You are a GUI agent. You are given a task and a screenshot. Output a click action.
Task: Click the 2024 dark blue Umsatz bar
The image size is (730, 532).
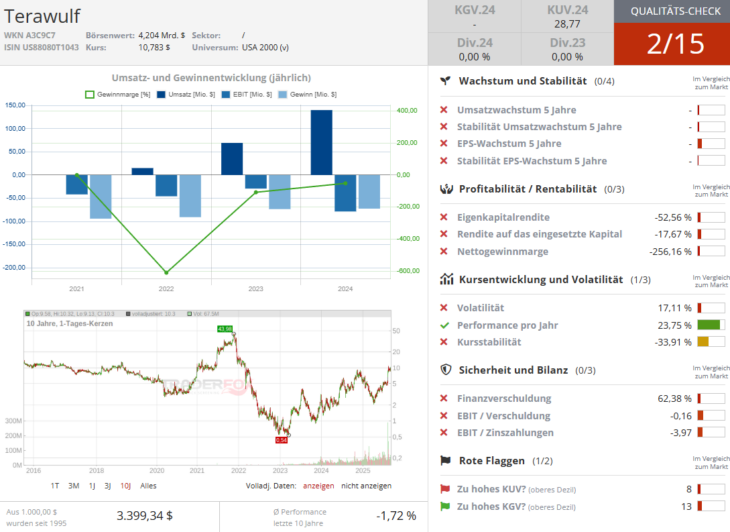tap(322, 142)
